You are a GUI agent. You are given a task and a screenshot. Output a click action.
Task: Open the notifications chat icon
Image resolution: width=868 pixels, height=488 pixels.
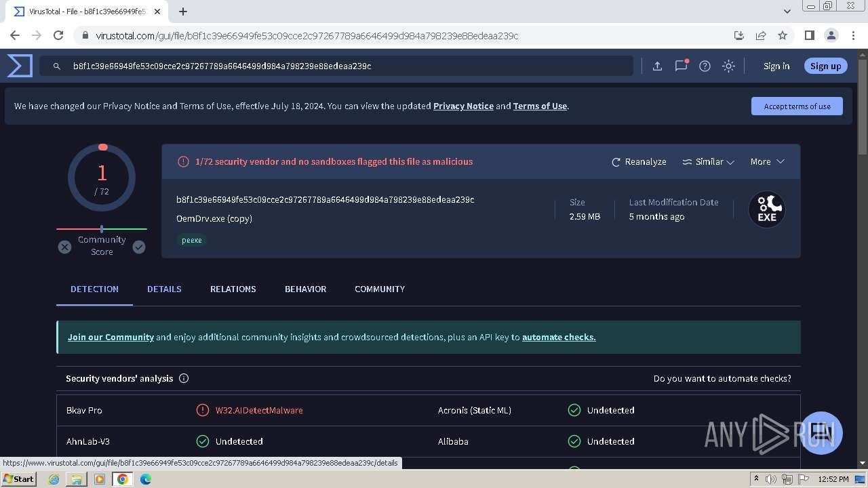pyautogui.click(x=682, y=66)
